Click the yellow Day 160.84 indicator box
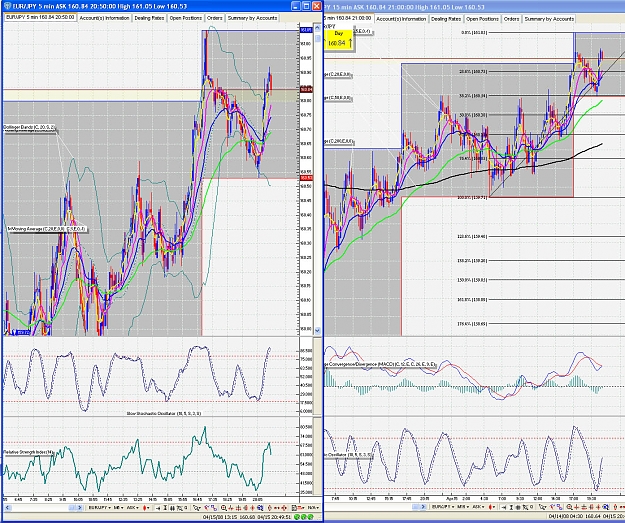625x523 pixels. click(338, 39)
